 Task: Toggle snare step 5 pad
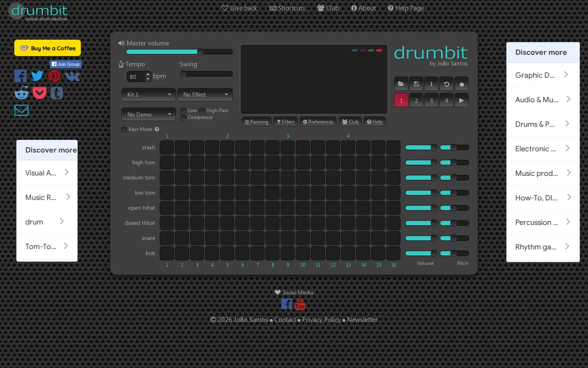227,238
